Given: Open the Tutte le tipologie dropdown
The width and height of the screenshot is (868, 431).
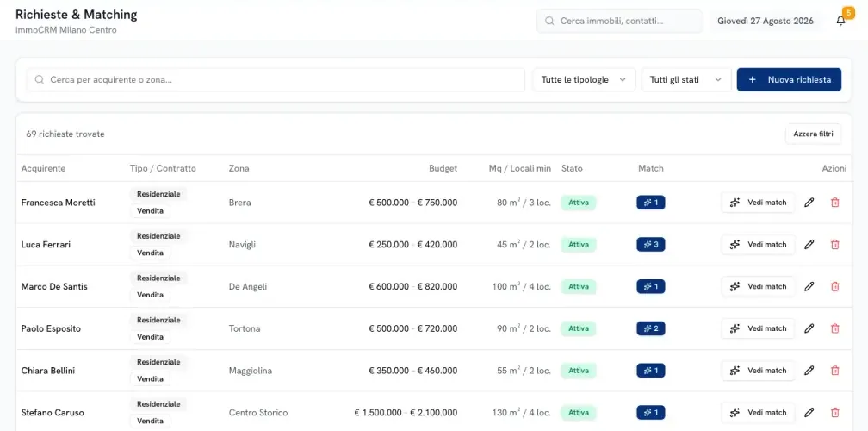Looking at the screenshot, I should click(x=584, y=80).
